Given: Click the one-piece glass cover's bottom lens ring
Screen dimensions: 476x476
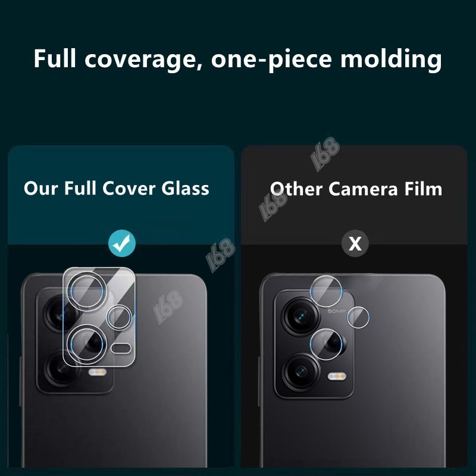Looking at the screenshot, I should pyautogui.click(x=87, y=345).
